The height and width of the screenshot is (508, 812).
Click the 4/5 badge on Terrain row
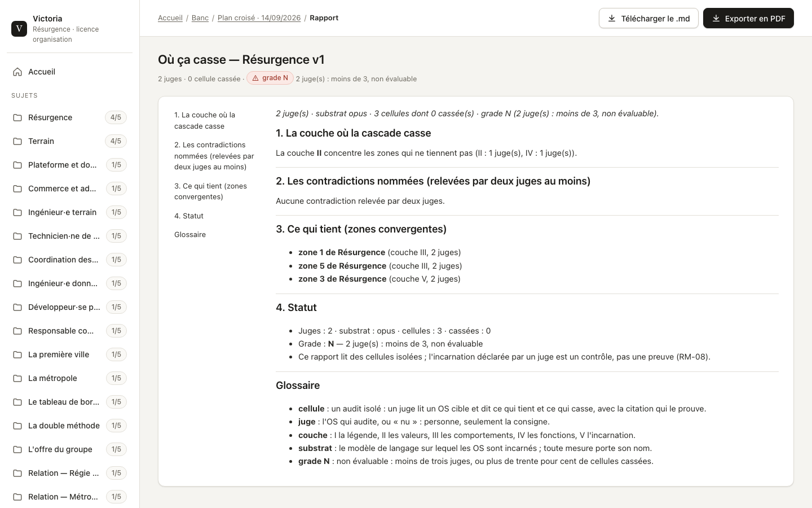[x=116, y=141]
